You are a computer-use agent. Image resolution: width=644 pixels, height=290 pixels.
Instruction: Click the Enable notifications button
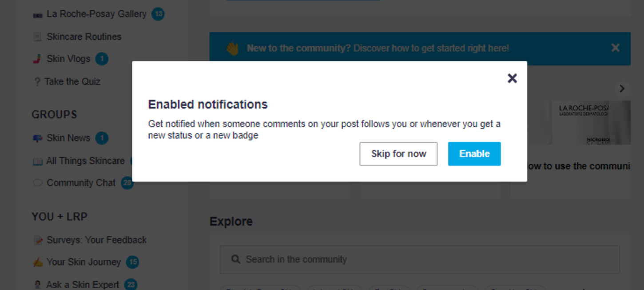point(474,154)
